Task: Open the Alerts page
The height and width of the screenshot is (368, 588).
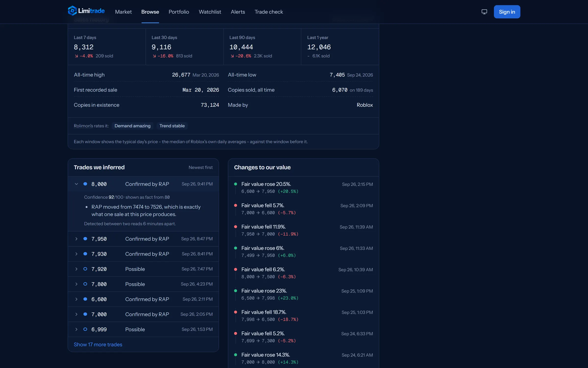Action: (238, 12)
